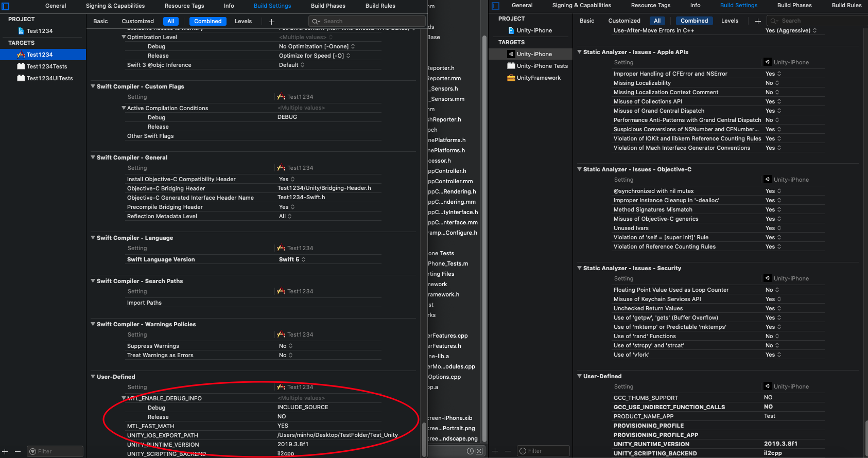Screen dimensions: 868x458
Task: Click the recent files clock icon in middle navigator
Action: click(470, 451)
